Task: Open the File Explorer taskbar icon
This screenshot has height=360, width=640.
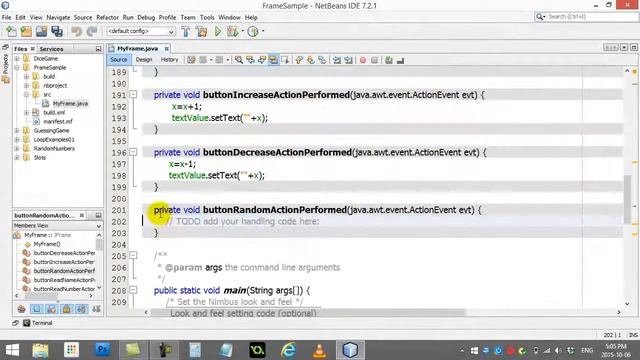Action: (40, 350)
